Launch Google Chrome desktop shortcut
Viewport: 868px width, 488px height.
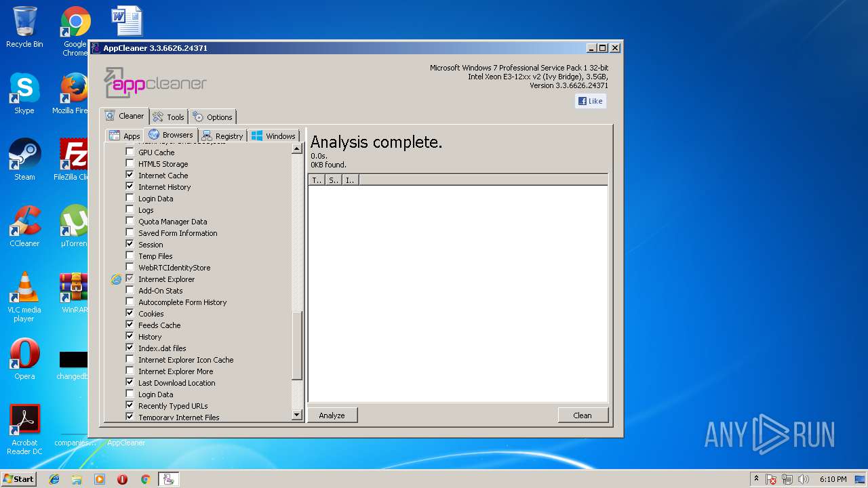(75, 30)
